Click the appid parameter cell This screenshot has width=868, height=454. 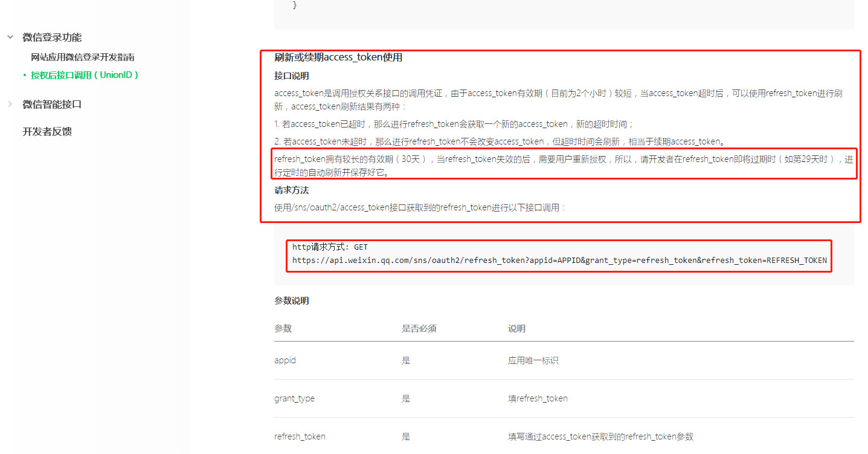285,360
